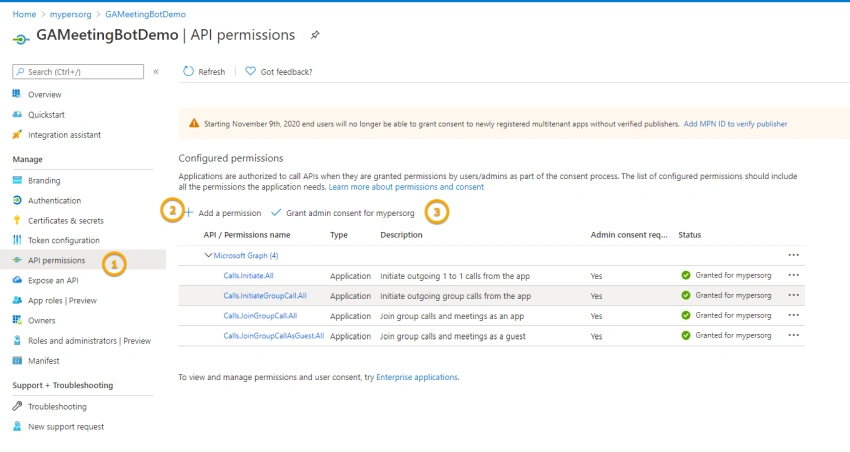Click 'Join group calls and meetings as a guest' description
Screen dimensions: 850x452
click(x=453, y=336)
